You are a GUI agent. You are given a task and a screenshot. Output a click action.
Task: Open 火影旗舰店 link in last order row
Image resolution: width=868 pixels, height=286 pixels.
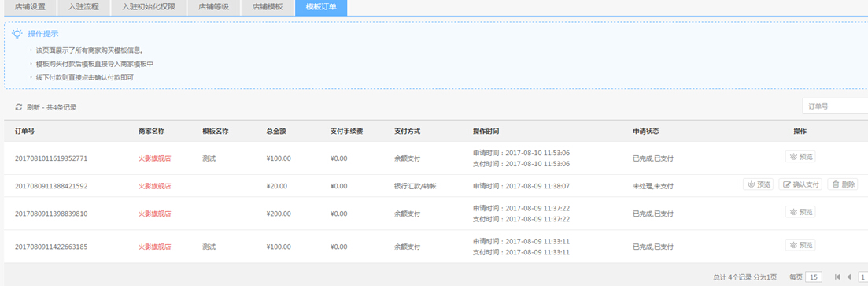tap(154, 247)
